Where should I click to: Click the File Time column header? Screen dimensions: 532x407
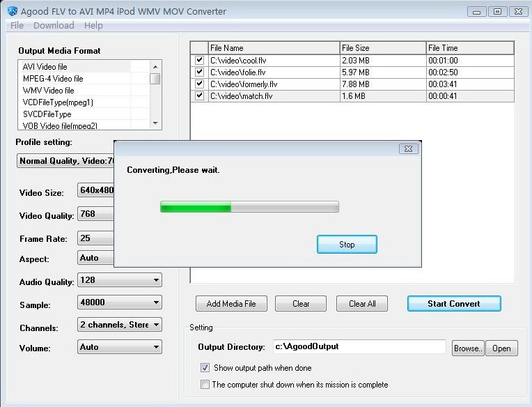click(x=470, y=48)
